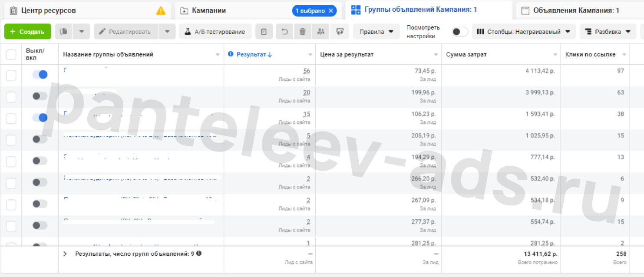Click result value 20 Лиды с сайта
This screenshot has height=277, width=644.
pyautogui.click(x=307, y=92)
